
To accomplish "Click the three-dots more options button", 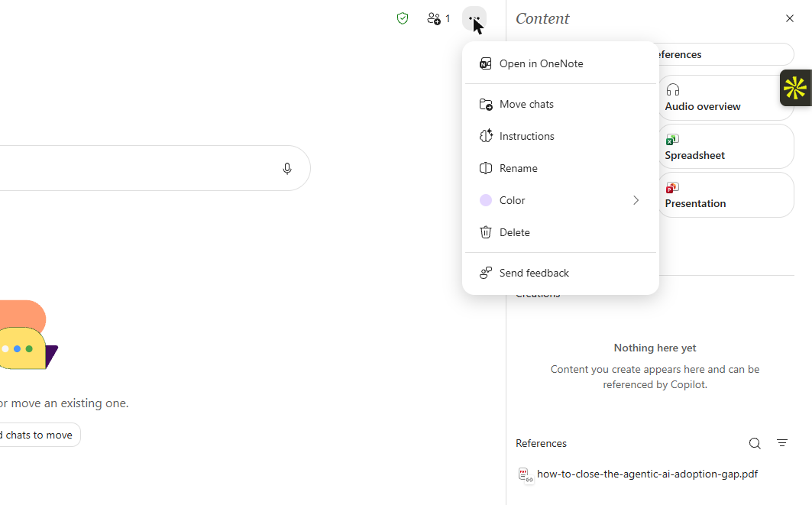I will [x=474, y=18].
